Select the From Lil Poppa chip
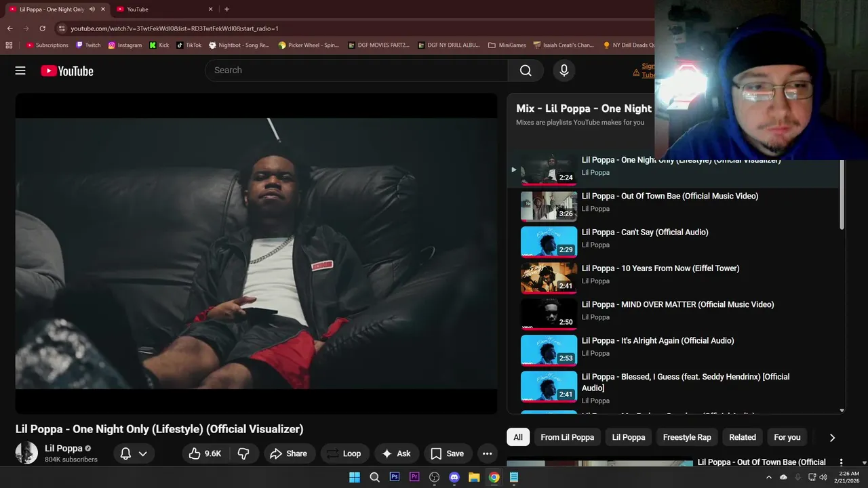 coord(568,437)
